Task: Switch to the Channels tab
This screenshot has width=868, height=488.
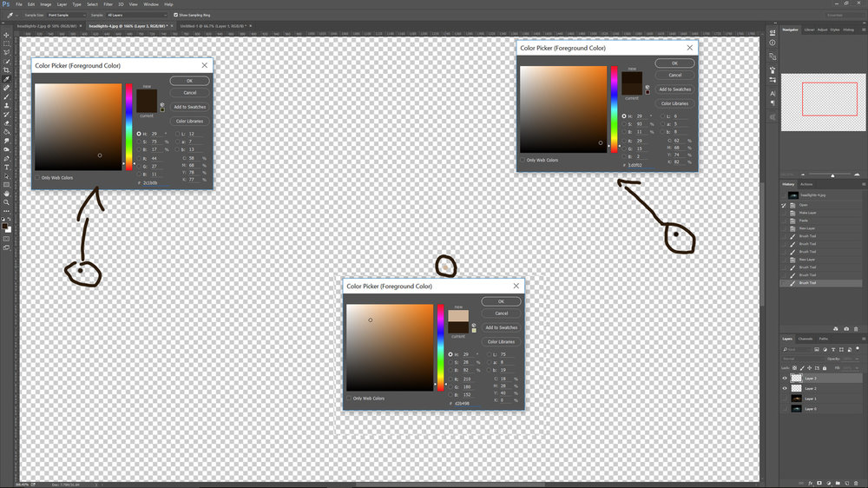Action: click(806, 339)
